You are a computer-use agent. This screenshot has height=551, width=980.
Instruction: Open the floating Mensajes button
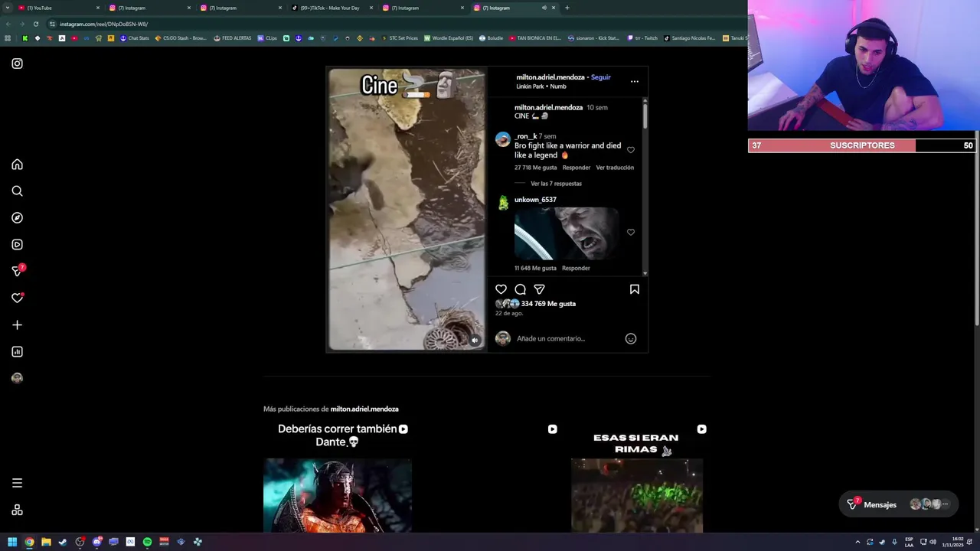click(899, 504)
